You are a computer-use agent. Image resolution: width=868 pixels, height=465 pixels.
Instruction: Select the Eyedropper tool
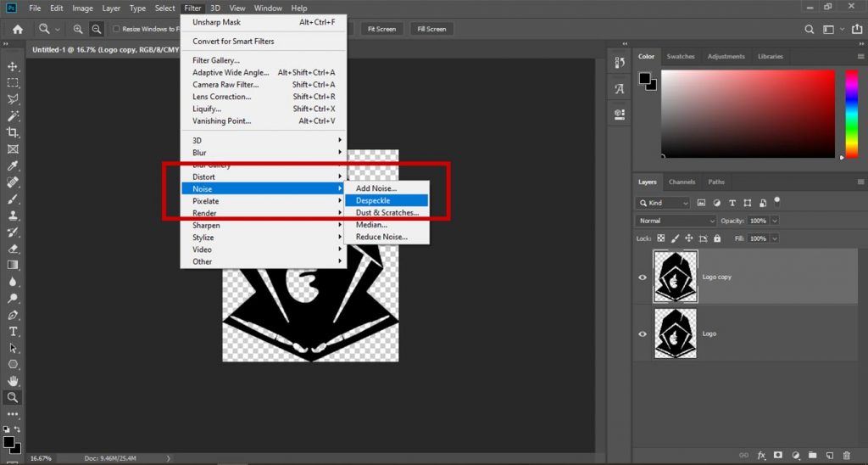point(13,165)
